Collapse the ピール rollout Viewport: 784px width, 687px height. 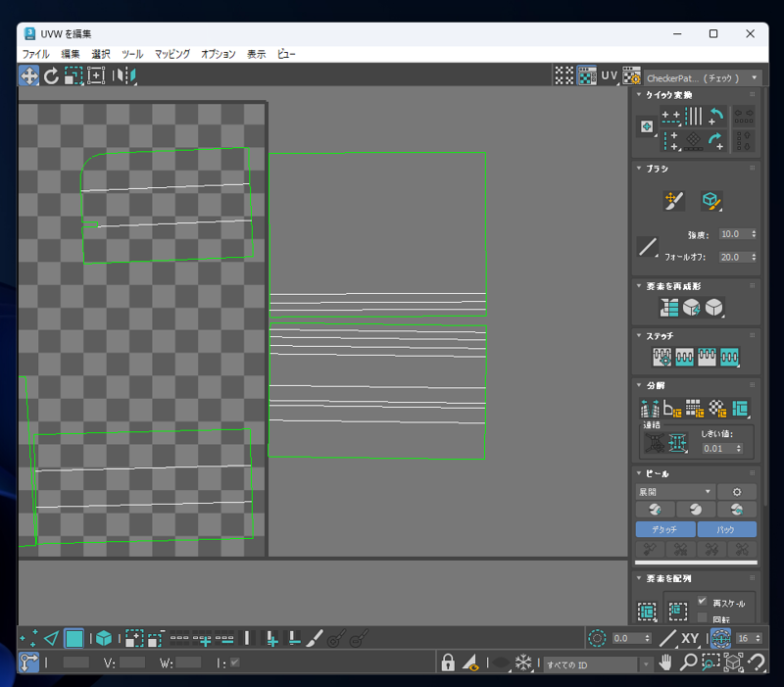pyautogui.click(x=639, y=473)
